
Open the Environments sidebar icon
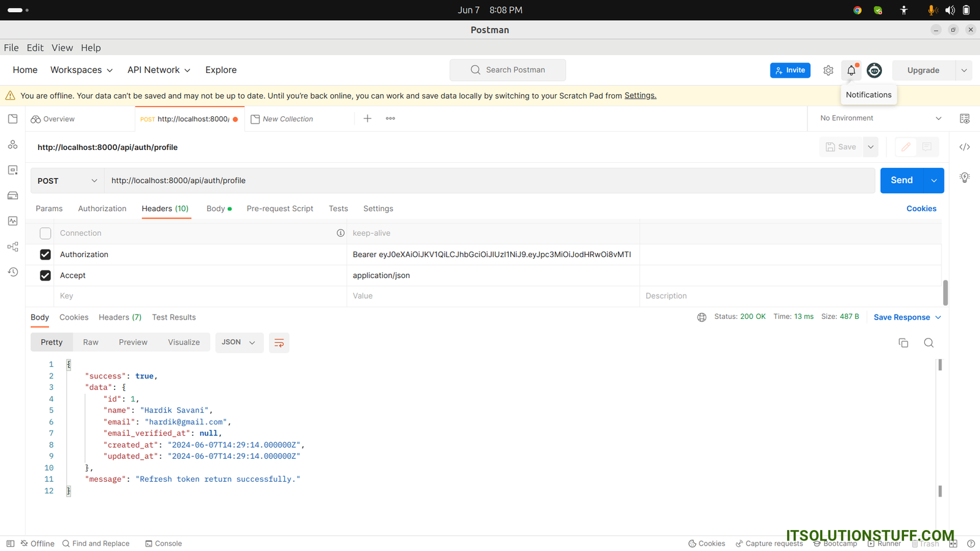(13, 170)
